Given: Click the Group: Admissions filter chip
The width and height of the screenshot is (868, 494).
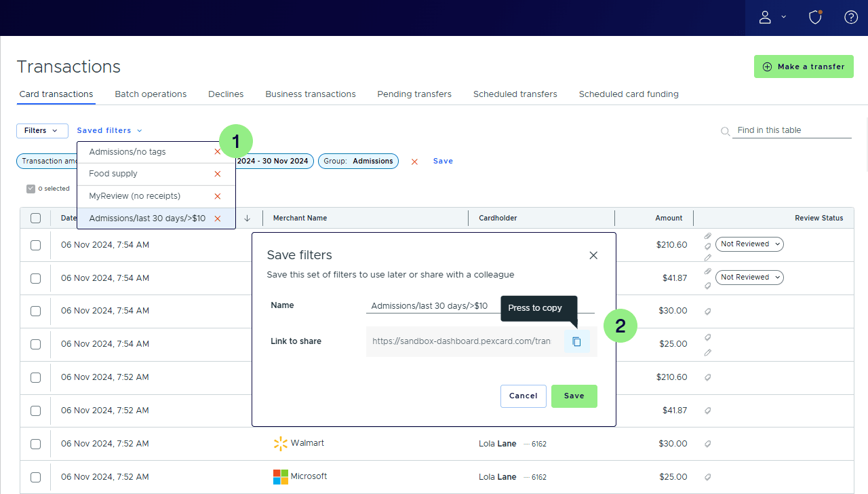Looking at the screenshot, I should point(358,161).
